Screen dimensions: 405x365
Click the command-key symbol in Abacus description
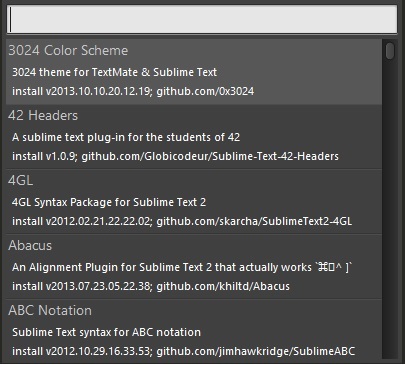tap(323, 267)
